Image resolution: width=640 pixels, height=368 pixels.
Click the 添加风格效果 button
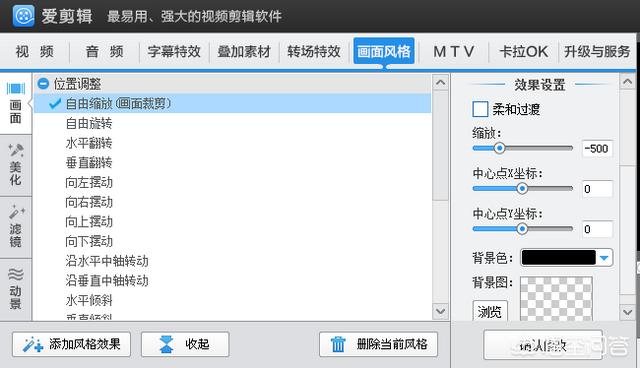tap(71, 344)
